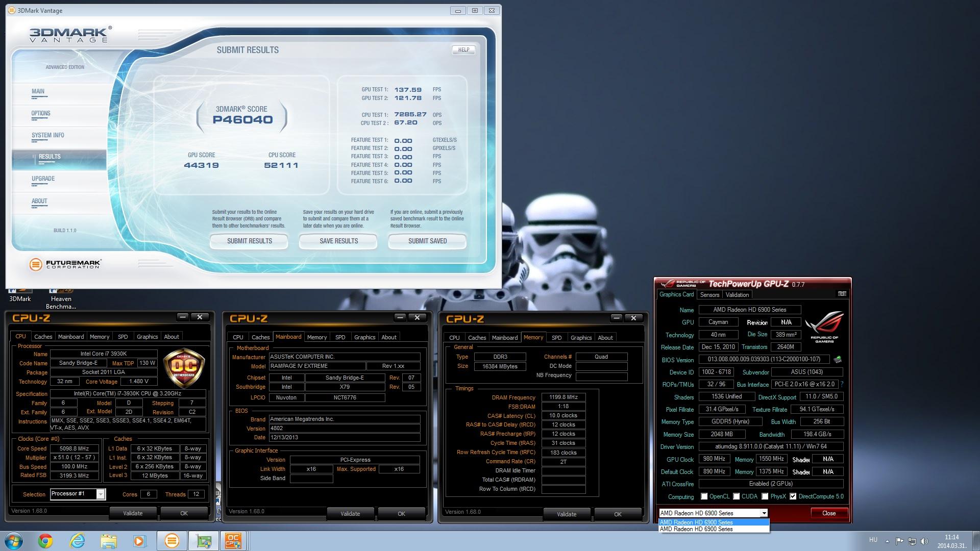The width and height of the screenshot is (980, 551).
Task: Open the Caches tab in CPU-Z CPU window
Action: 43,337
